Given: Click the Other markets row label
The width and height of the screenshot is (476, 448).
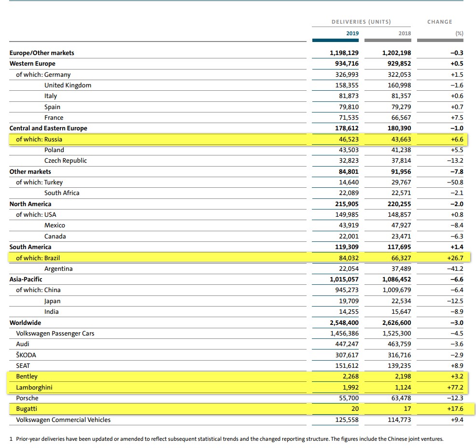Looking at the screenshot, I should pos(30,171).
